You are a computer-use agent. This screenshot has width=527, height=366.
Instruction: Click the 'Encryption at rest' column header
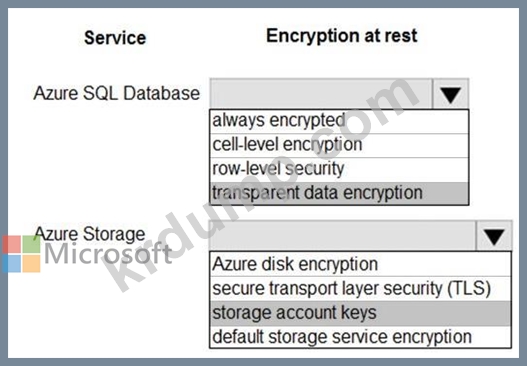point(341,36)
